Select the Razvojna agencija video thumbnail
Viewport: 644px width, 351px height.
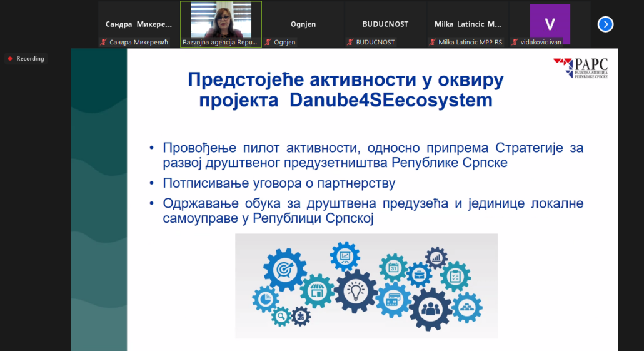221,24
